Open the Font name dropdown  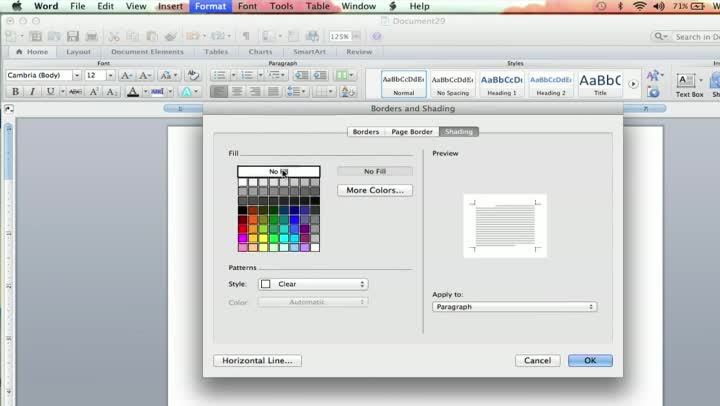pyautogui.click(x=77, y=75)
